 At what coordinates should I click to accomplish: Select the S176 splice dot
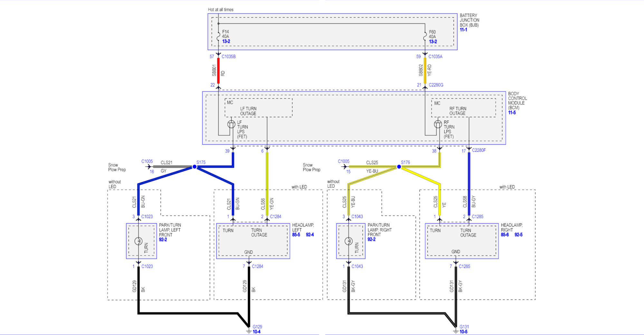click(400, 167)
